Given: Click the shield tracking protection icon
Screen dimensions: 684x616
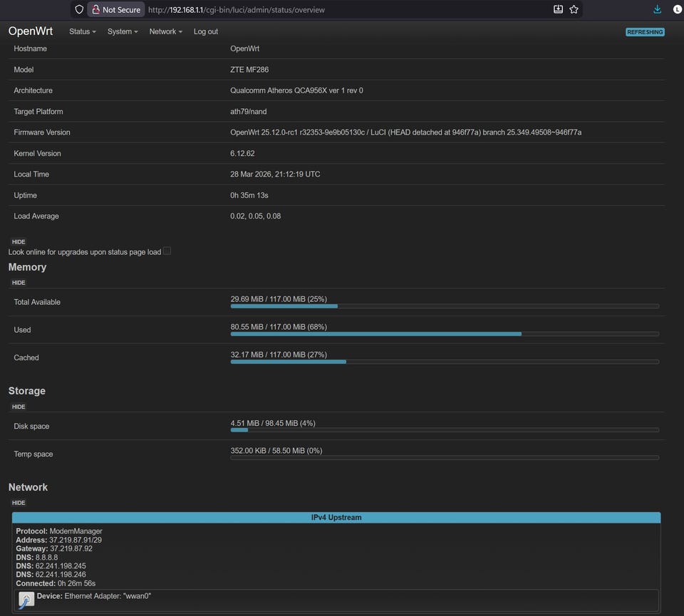Looking at the screenshot, I should pyautogui.click(x=79, y=10).
